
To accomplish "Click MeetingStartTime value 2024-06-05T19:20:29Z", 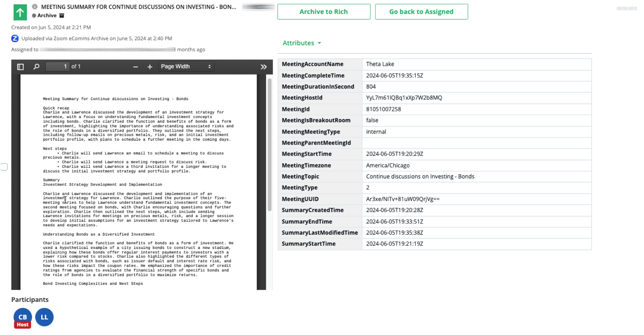I will click(394, 154).
